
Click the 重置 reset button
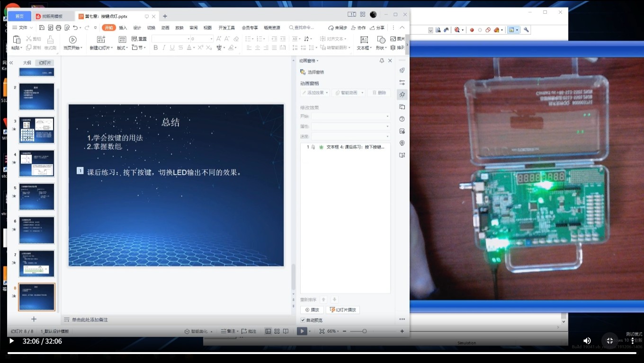[x=139, y=39]
